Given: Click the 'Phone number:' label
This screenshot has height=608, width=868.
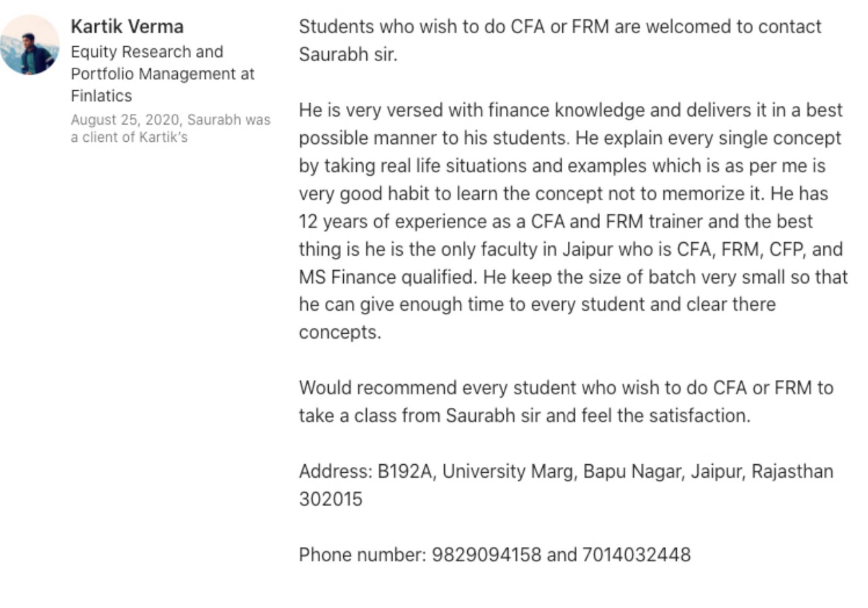Looking at the screenshot, I should 361,555.
